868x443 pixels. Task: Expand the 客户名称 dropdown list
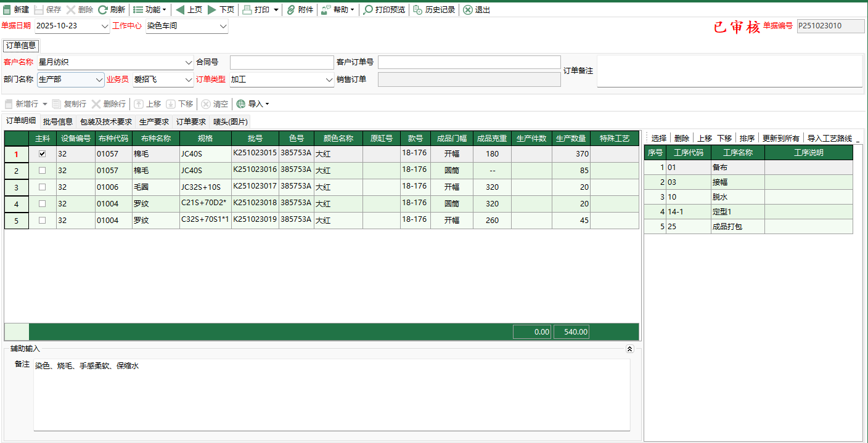point(189,62)
